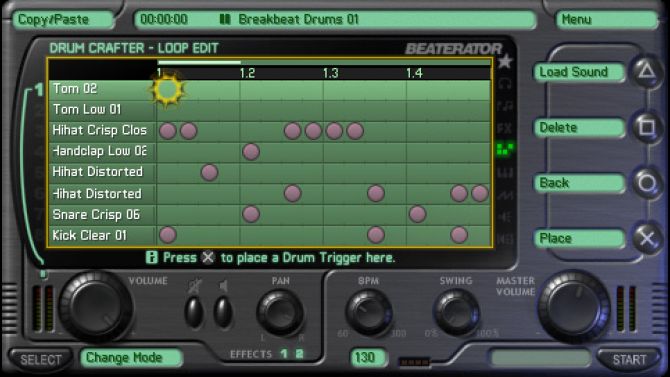Click the cross Place icon
The height and width of the screenshot is (377, 670).
click(646, 238)
